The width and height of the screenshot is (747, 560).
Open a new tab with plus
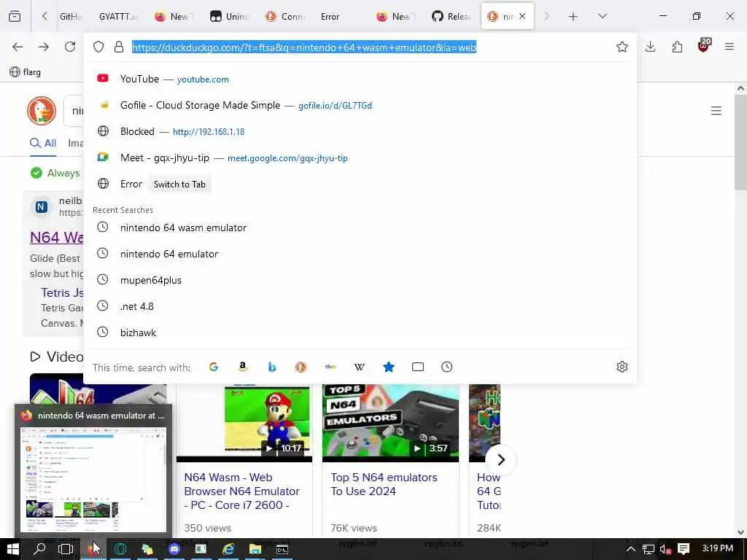tap(573, 17)
